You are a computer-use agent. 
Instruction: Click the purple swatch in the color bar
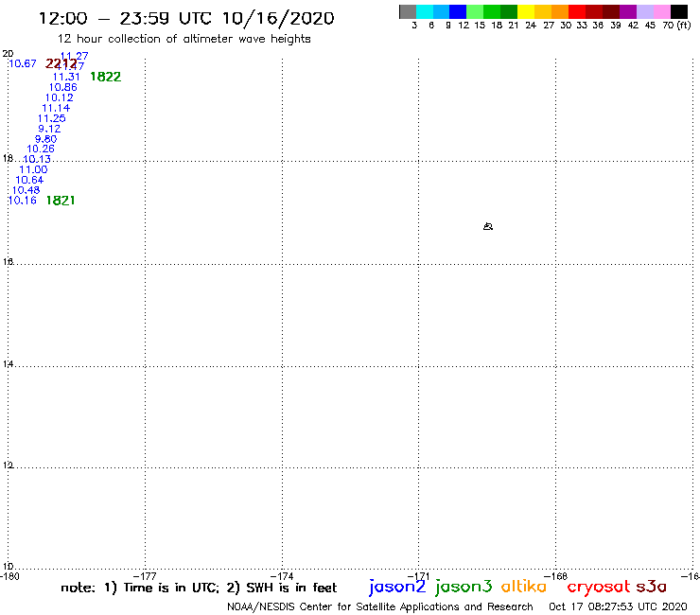(628, 11)
